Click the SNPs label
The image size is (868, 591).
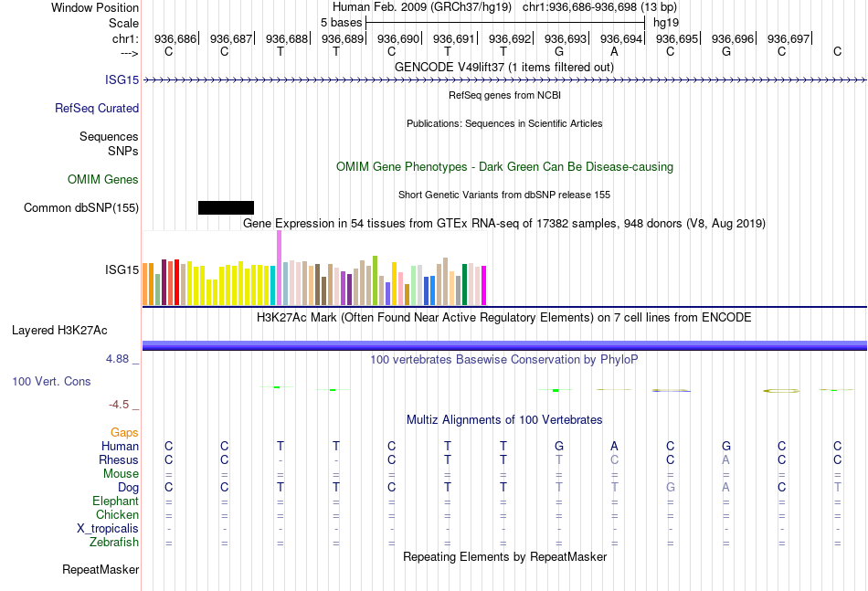pos(123,151)
